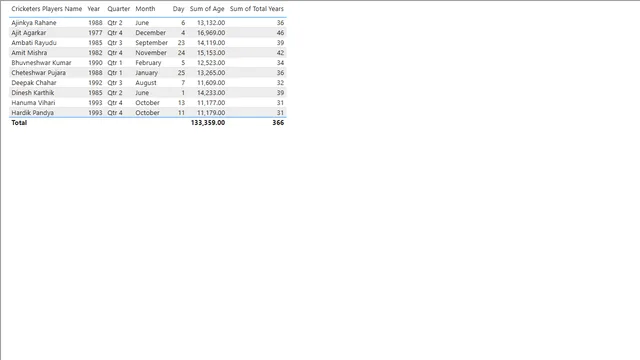
Task: Click the total years value 42
Action: (x=280, y=53)
